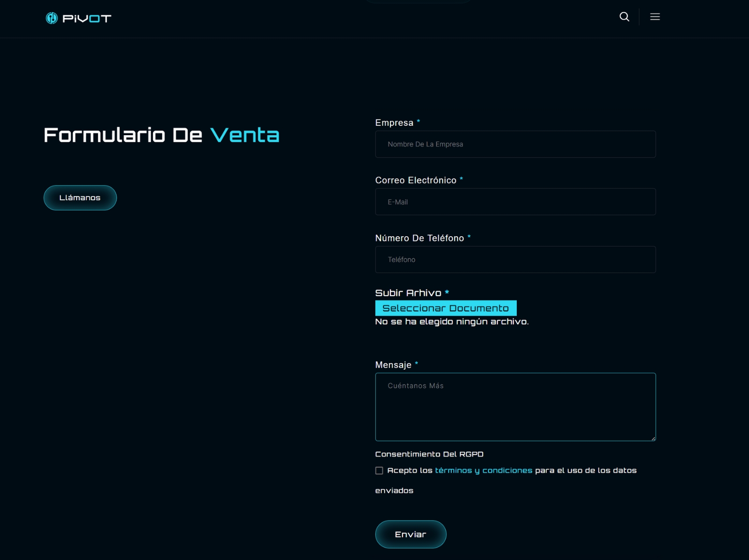
Task: Click the Pivot circular logo icon
Action: [x=51, y=18]
